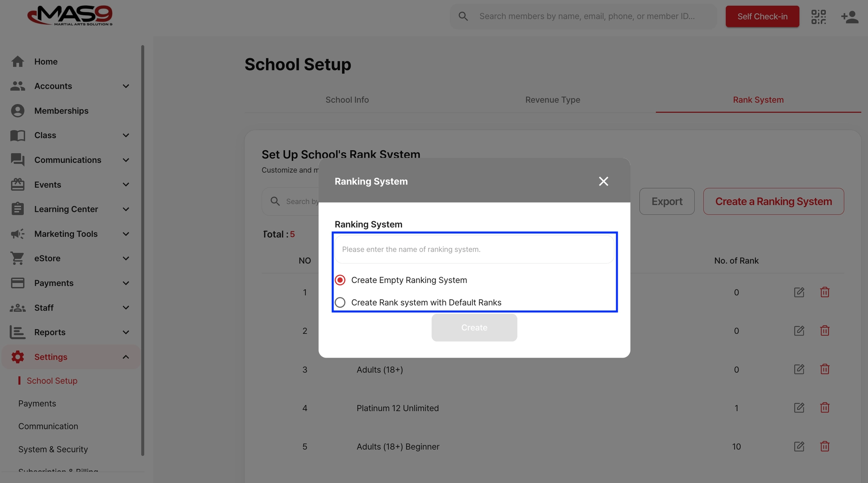Select Create Empty Ranking System option
Screen dimensions: 868x483
340,280
